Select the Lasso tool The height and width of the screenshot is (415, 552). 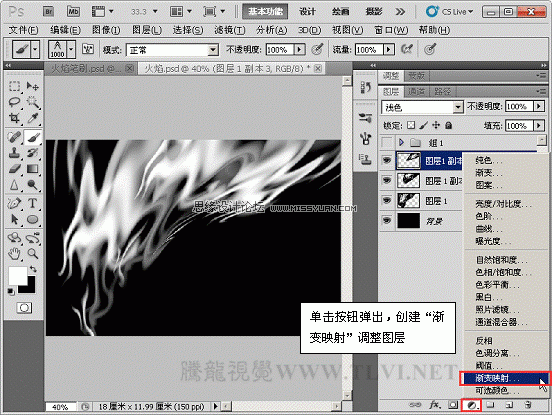[x=14, y=102]
